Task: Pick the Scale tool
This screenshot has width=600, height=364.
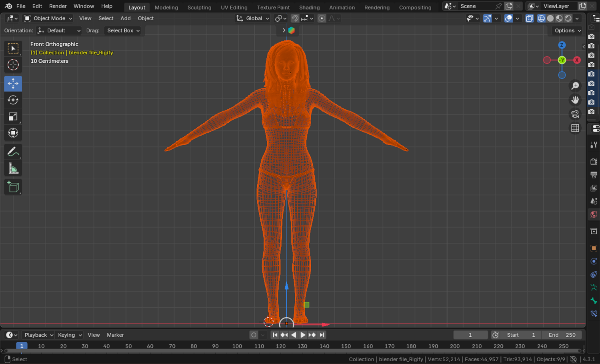Action: click(13, 116)
